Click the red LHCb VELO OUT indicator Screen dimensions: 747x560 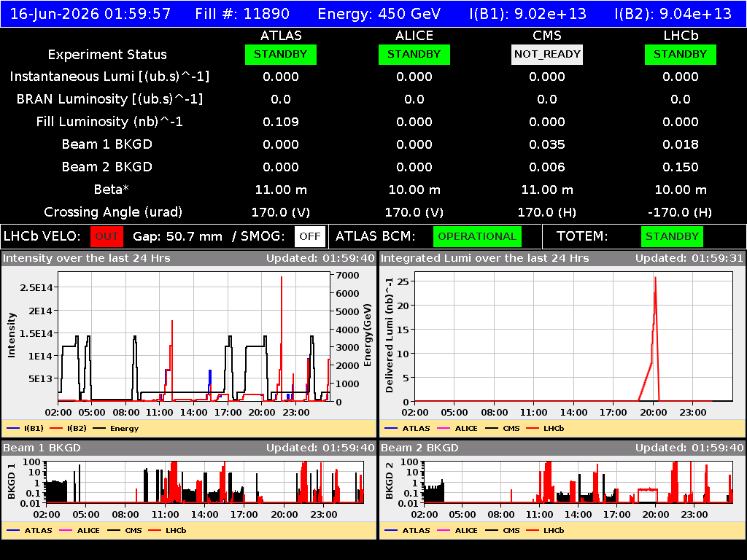click(107, 237)
